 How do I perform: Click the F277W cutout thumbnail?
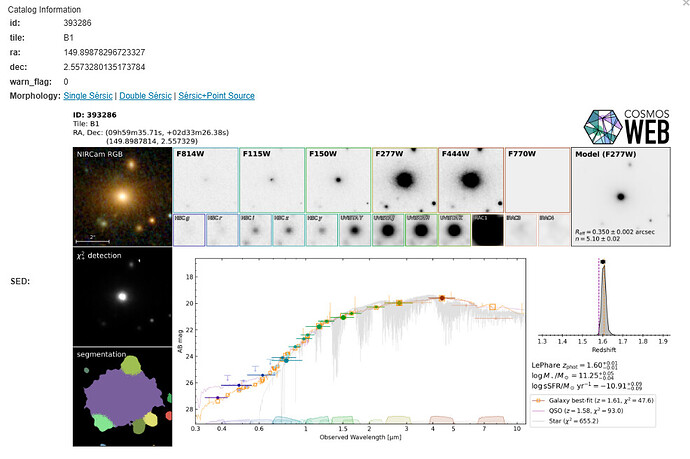click(x=405, y=180)
